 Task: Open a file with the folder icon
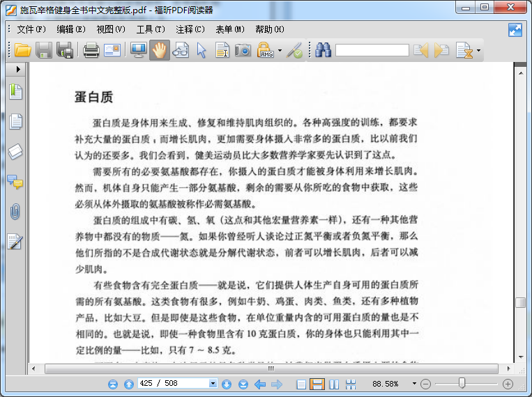point(23,51)
